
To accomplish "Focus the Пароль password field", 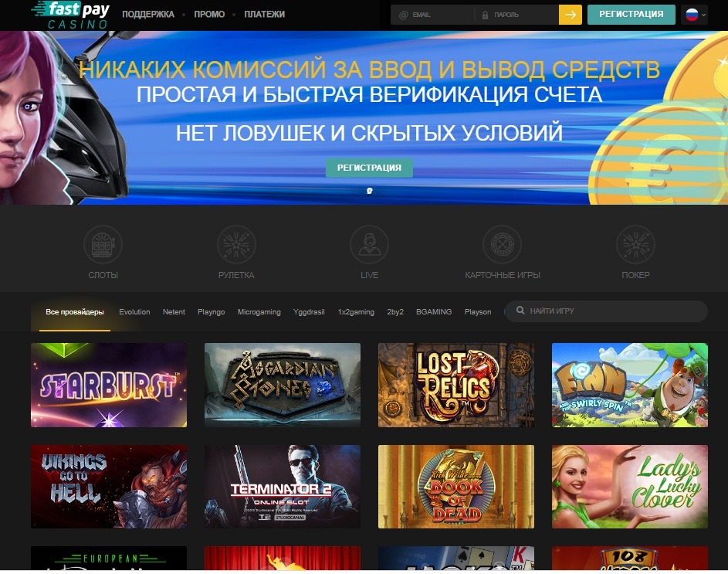I will coord(516,15).
